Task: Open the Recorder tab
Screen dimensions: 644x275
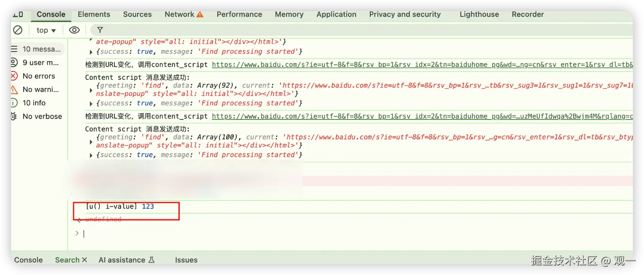Action: coord(528,14)
